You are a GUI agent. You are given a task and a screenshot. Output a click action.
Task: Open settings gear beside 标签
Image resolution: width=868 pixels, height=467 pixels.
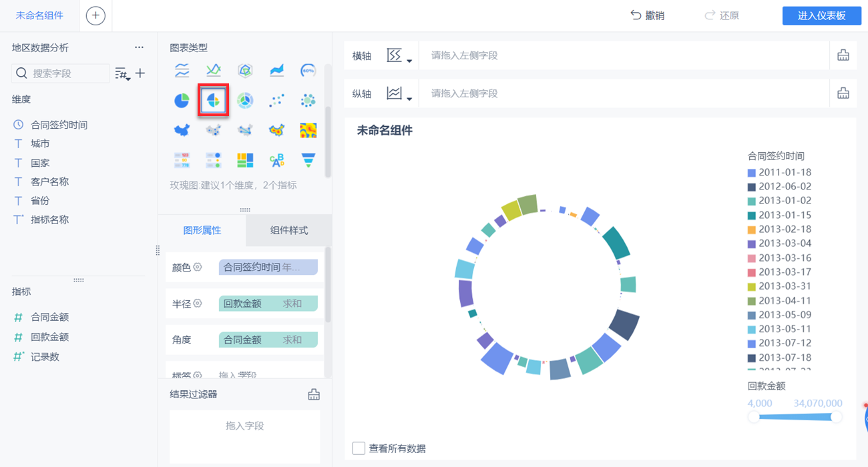[x=198, y=376]
